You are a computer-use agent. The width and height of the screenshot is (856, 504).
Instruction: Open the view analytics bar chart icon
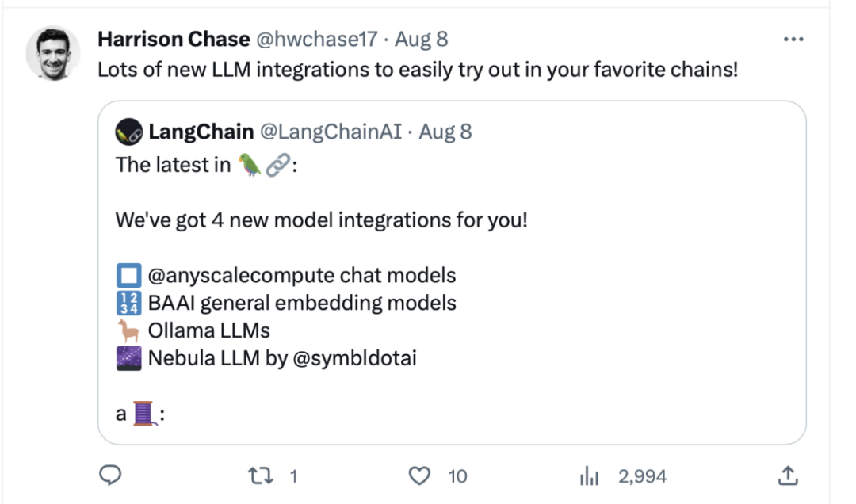(588, 475)
